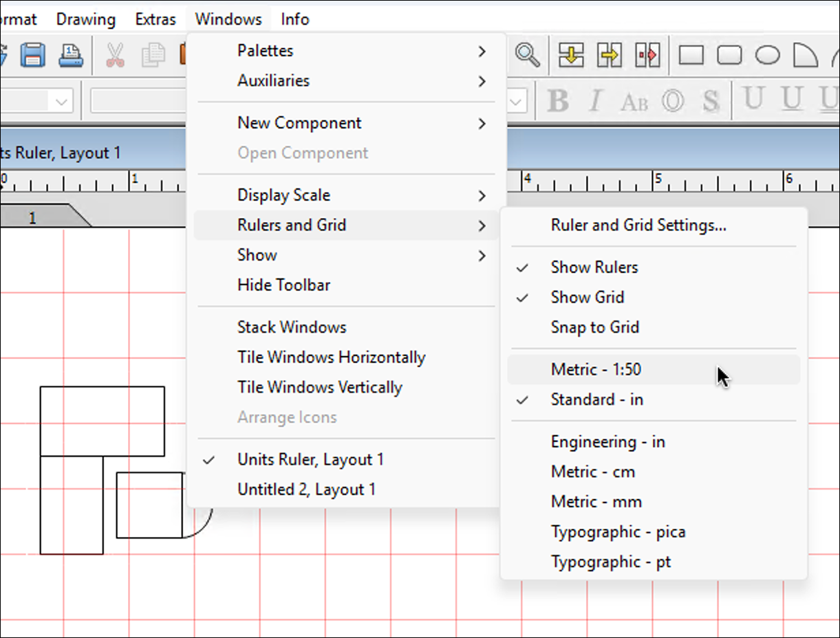The image size is (840, 638).
Task: Toggle the Show Rulers option
Action: coord(594,267)
